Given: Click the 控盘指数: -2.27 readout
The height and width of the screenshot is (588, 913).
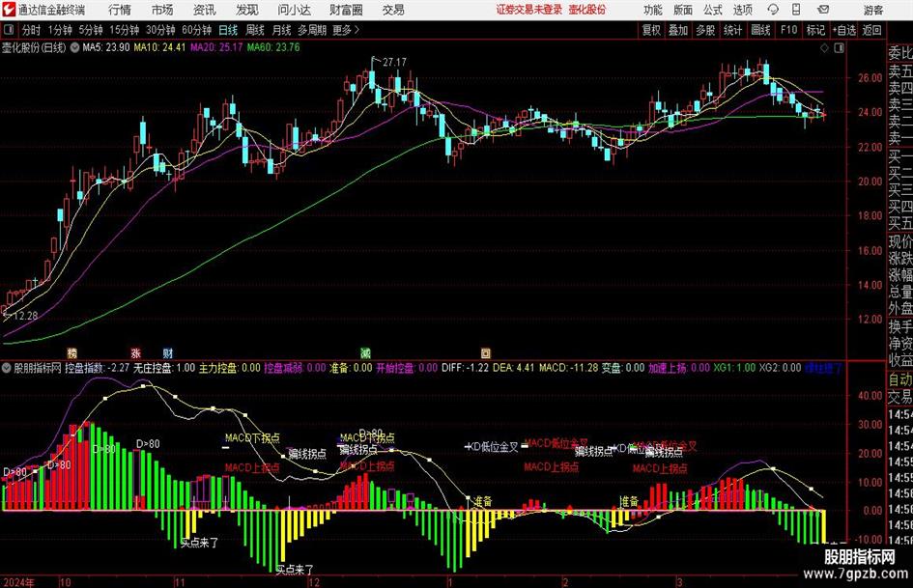Looking at the screenshot, I should [98, 368].
